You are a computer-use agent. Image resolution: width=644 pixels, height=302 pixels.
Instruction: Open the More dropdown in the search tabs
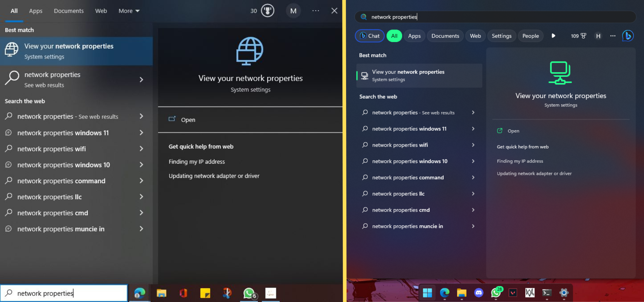129,11
